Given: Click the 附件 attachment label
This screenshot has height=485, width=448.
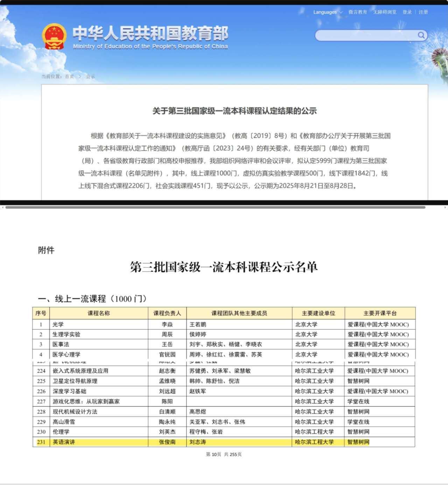Looking at the screenshot, I should tap(47, 250).
